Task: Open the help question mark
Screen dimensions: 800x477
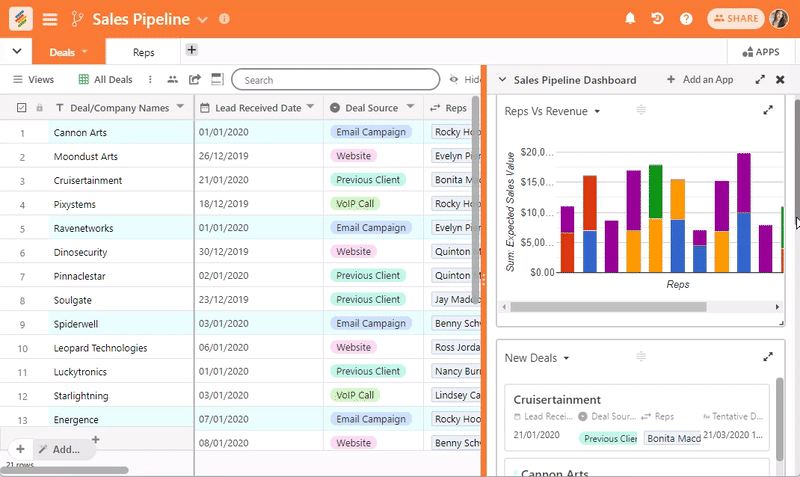Action: tap(686, 19)
